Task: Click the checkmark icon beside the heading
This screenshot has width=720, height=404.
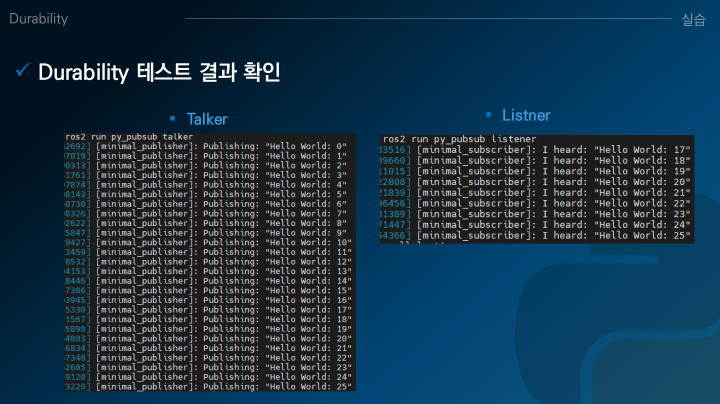Action: click(x=22, y=70)
